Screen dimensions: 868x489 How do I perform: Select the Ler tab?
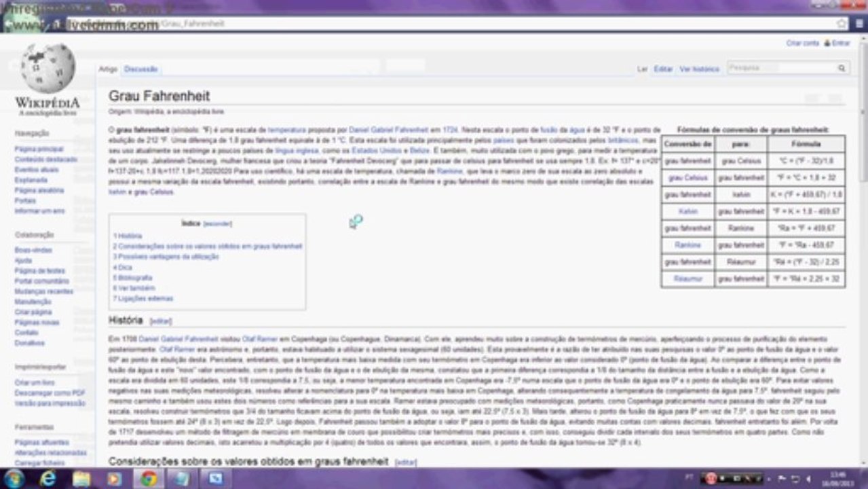coord(642,69)
